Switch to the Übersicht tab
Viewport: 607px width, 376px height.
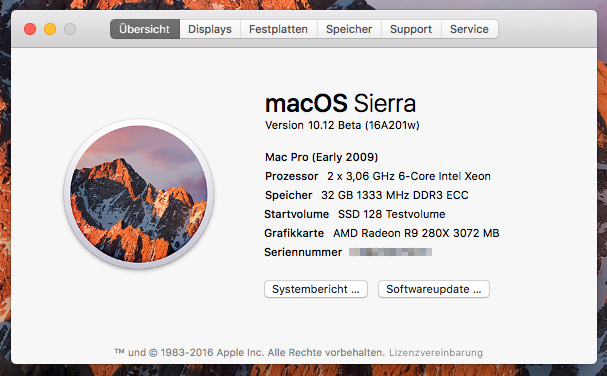[144, 29]
